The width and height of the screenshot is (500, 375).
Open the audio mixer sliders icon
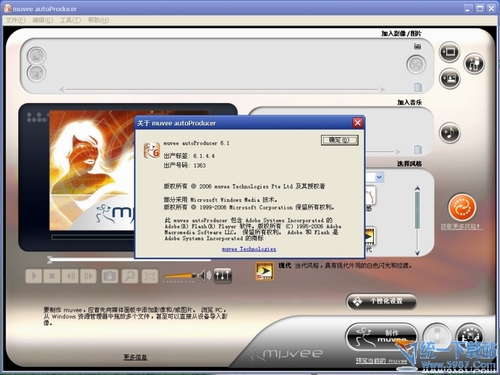(222, 275)
